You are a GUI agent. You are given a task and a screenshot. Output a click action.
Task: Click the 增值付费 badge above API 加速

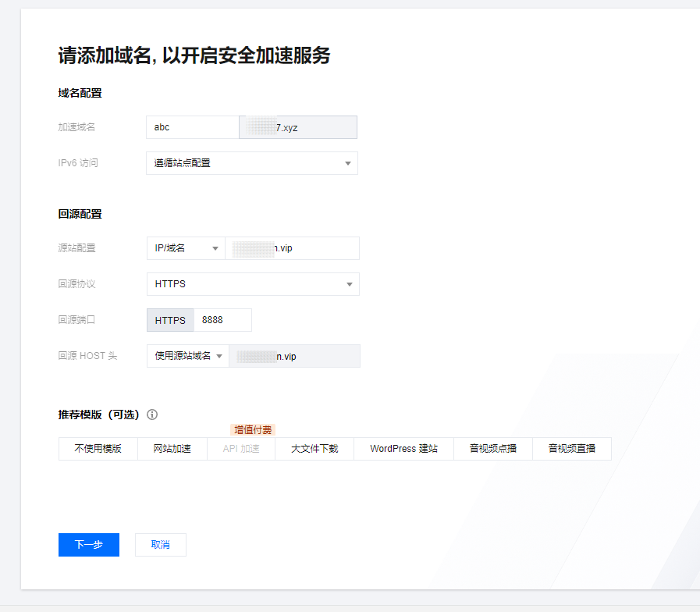[x=253, y=429]
